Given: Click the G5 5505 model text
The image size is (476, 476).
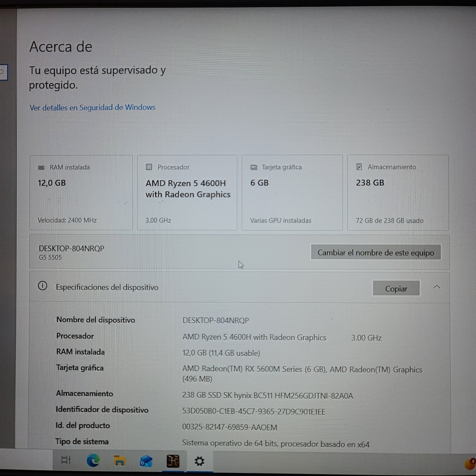Looking at the screenshot, I should pyautogui.click(x=50, y=257).
